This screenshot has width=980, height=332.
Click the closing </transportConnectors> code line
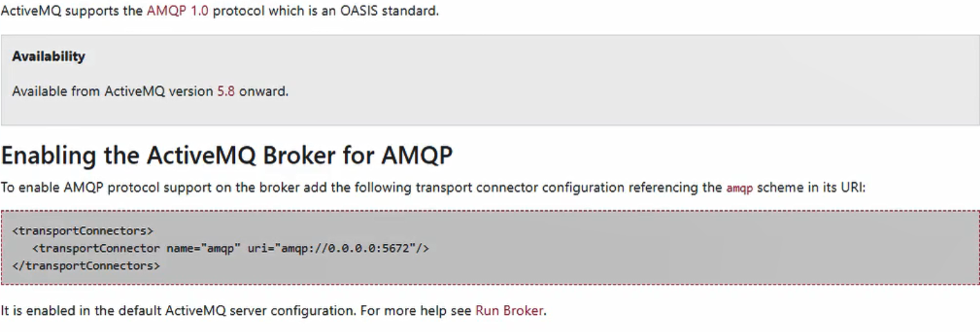tap(86, 265)
